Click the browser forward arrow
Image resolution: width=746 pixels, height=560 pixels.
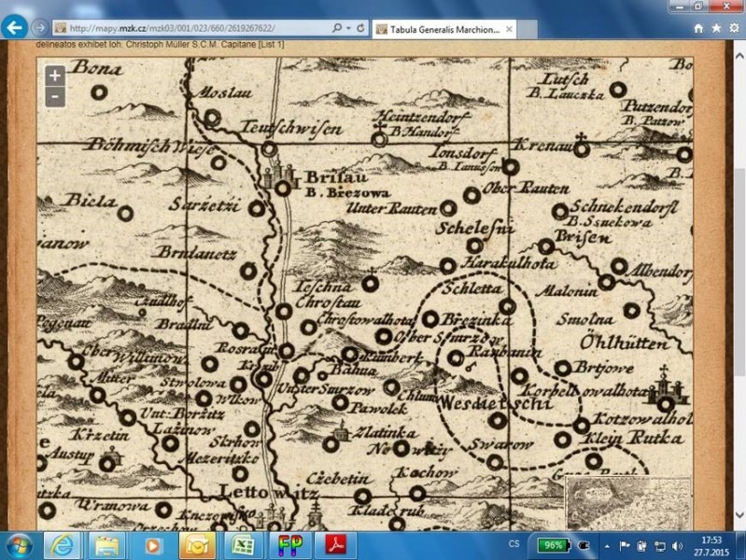pyautogui.click(x=40, y=28)
